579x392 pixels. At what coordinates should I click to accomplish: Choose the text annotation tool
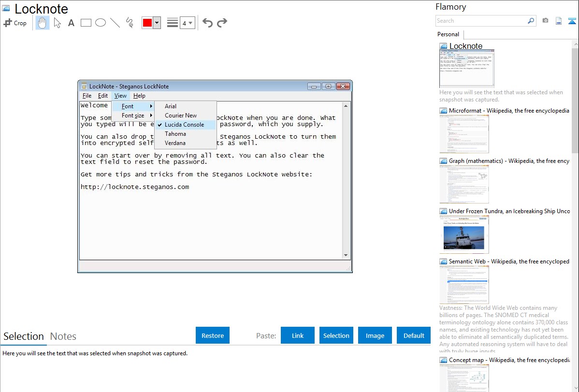[x=71, y=23]
